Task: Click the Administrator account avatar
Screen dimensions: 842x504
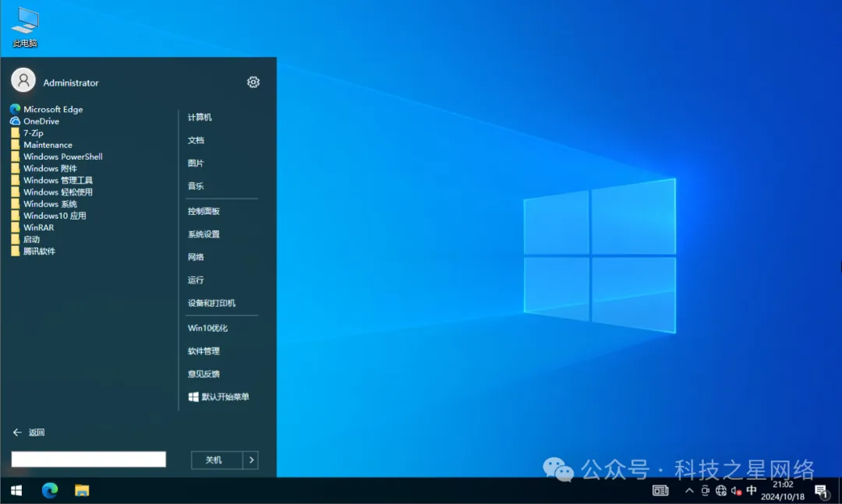Action: tap(22, 80)
